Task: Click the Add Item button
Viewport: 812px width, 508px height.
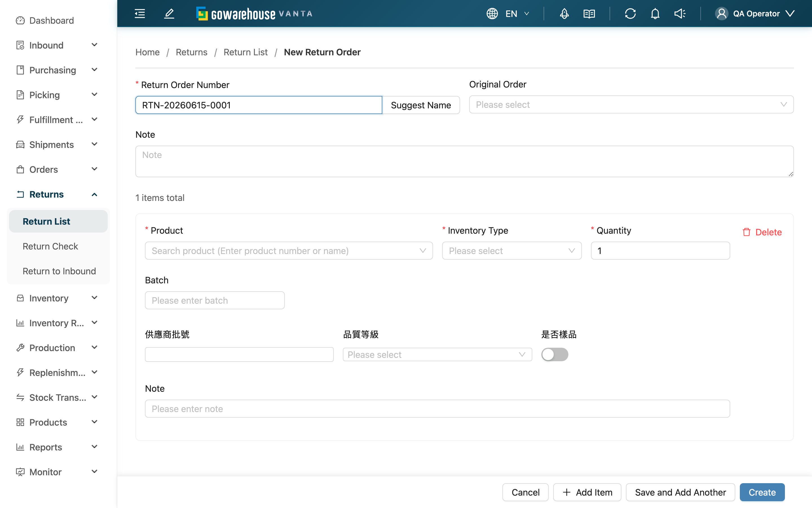Action: (x=587, y=492)
